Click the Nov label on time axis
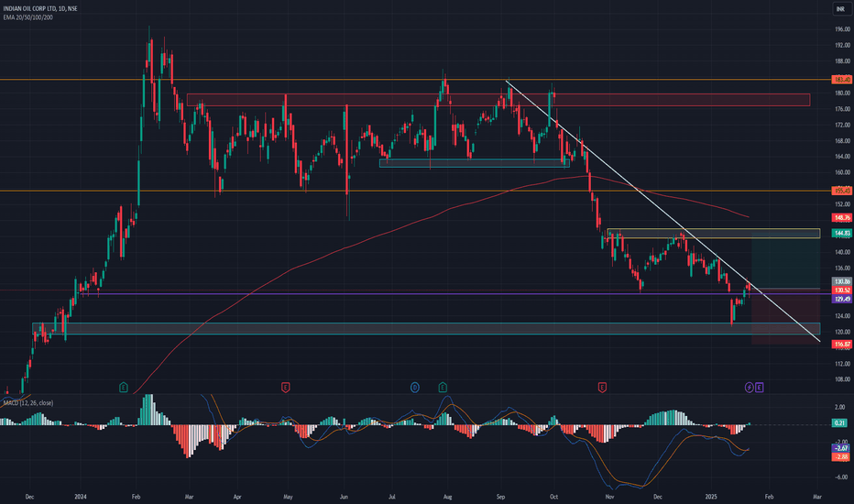This screenshot has height=504, width=854. click(x=609, y=497)
